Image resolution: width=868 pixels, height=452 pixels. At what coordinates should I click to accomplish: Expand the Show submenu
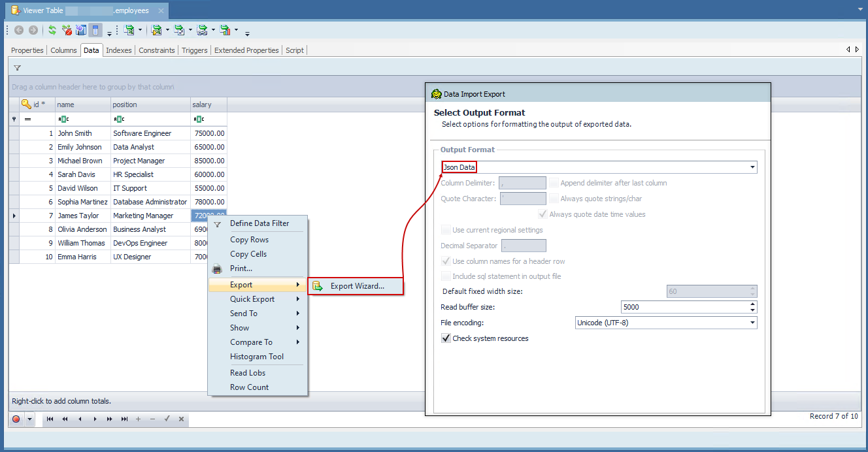point(258,328)
